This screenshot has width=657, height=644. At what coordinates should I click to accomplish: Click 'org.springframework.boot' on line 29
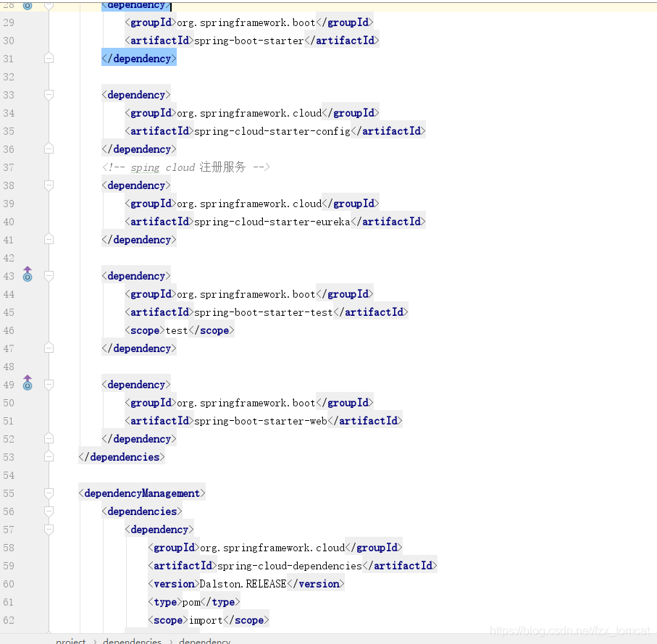pyautogui.click(x=246, y=22)
